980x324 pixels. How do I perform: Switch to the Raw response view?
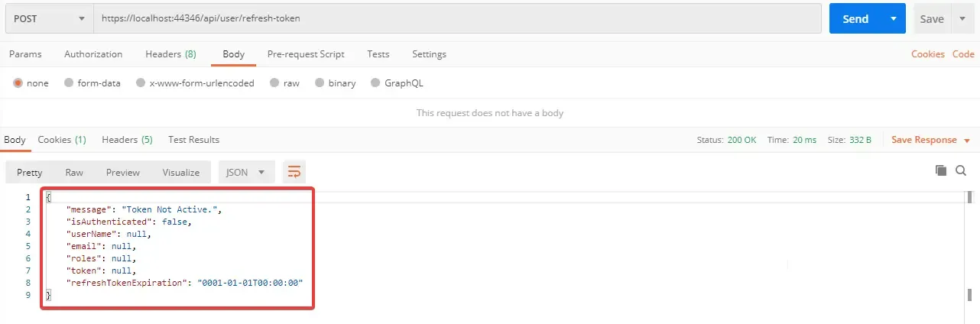(x=74, y=172)
